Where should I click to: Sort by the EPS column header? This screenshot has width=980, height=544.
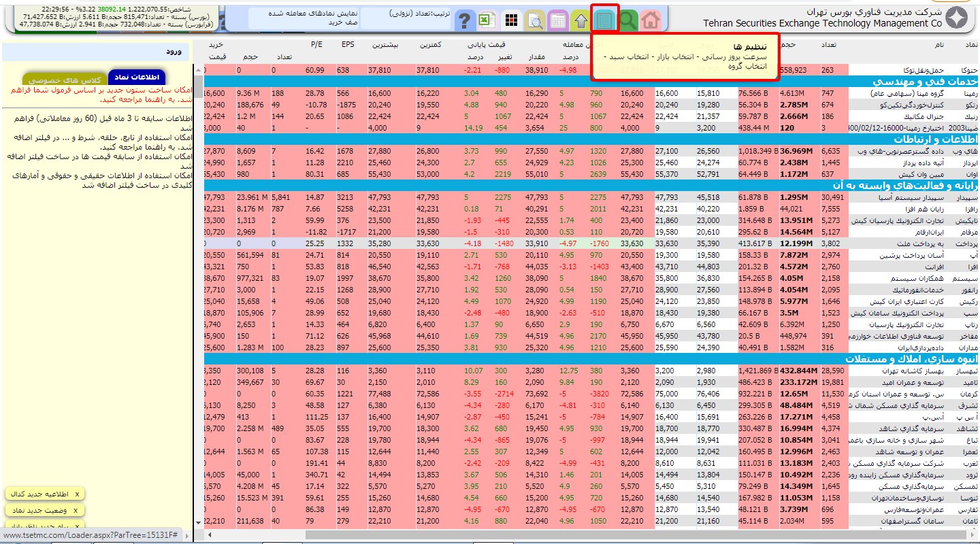(x=349, y=45)
